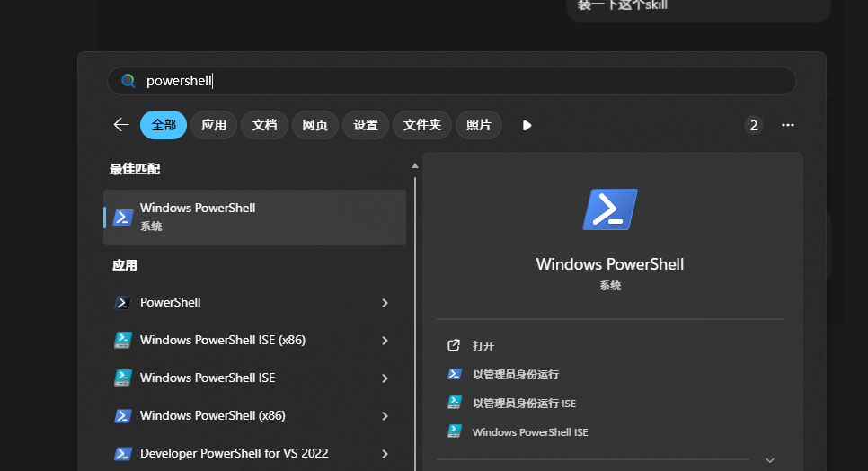Go back with the left arrow
Image resolution: width=868 pixels, height=471 pixels.
point(120,125)
